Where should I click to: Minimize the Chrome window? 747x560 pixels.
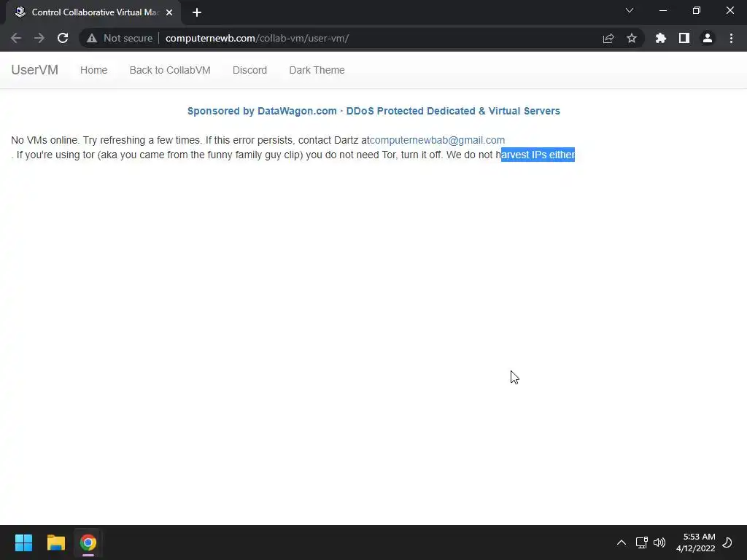[662, 10]
